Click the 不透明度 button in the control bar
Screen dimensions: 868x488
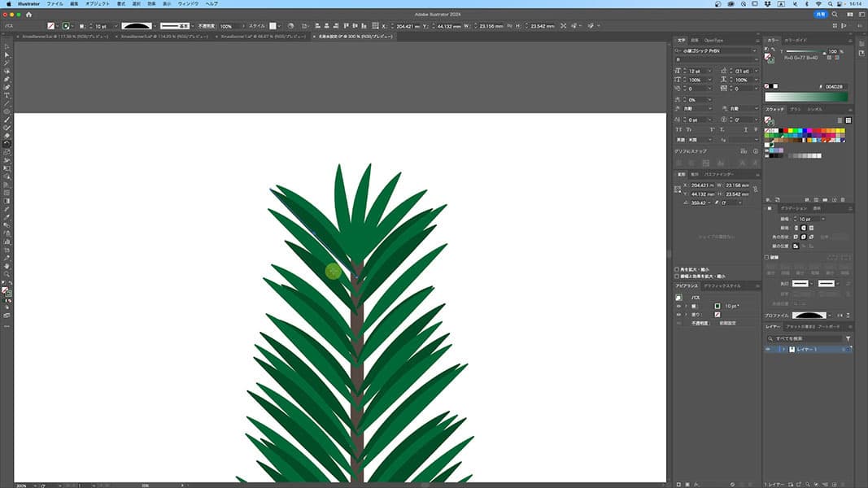point(206,26)
